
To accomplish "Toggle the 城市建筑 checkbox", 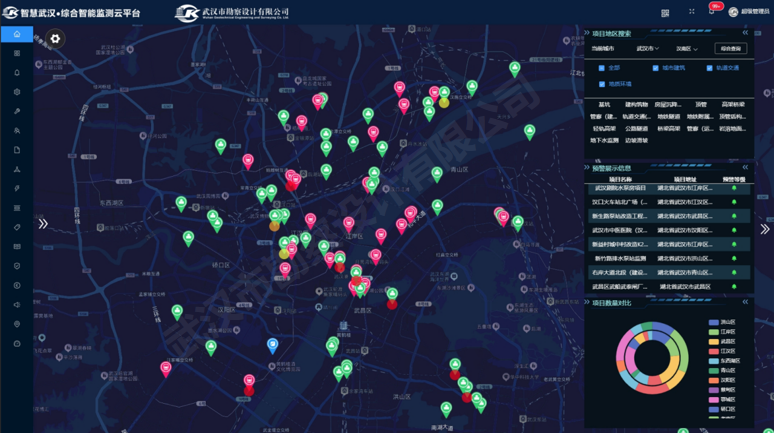I will (656, 68).
